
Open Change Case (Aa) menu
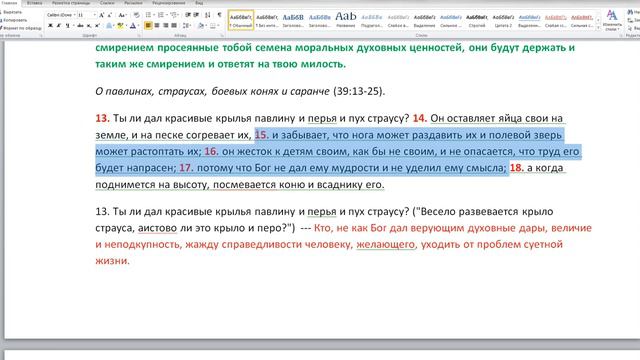point(122,15)
